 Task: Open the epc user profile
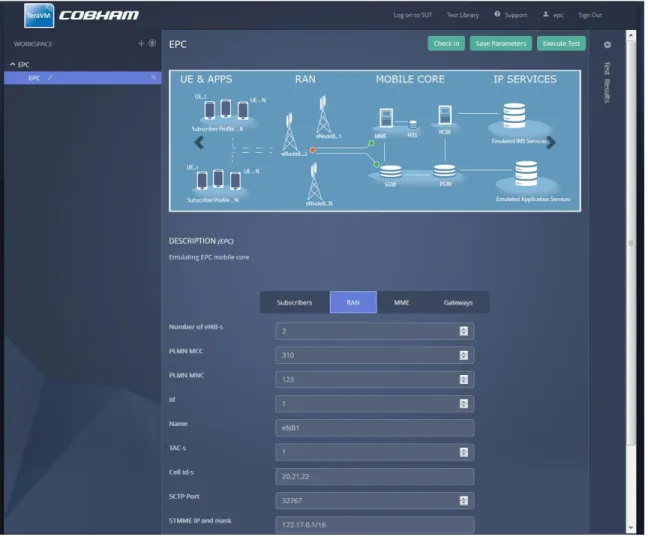pyautogui.click(x=553, y=15)
